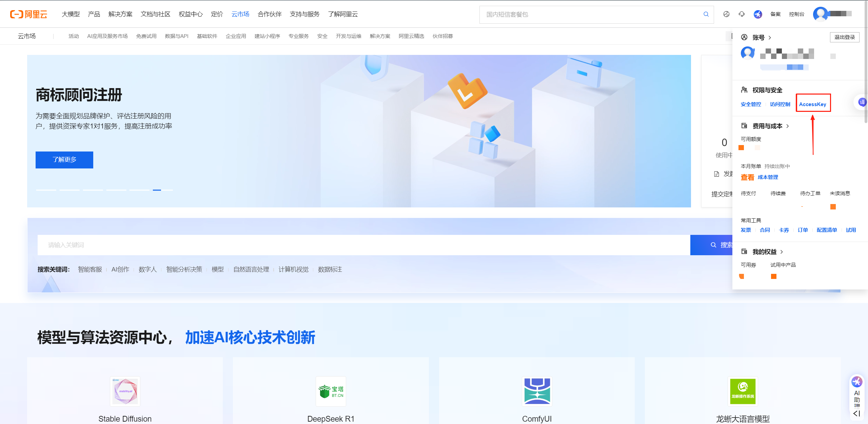Open the 安全管控 link
The width and height of the screenshot is (868, 424).
coord(751,104)
